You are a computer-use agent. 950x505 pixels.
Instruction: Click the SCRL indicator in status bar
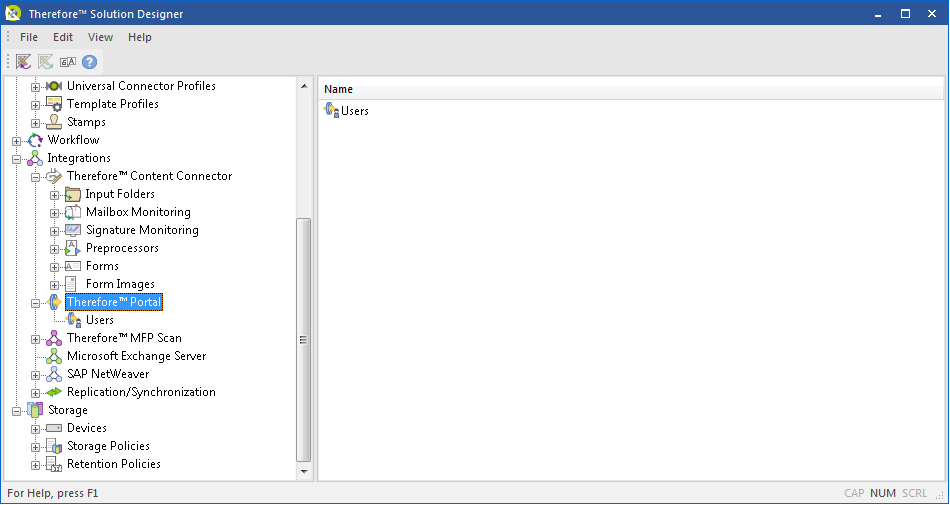915,493
